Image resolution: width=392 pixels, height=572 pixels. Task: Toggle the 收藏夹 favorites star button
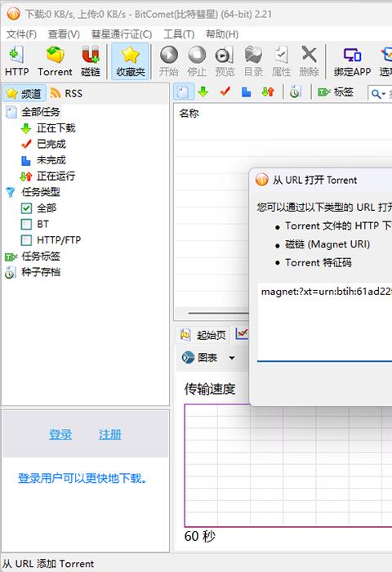(x=130, y=61)
